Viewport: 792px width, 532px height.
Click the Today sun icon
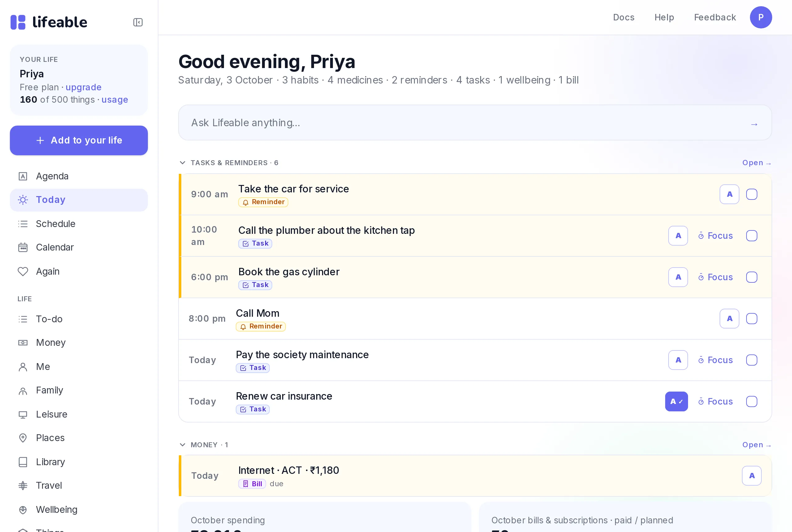pos(23,200)
